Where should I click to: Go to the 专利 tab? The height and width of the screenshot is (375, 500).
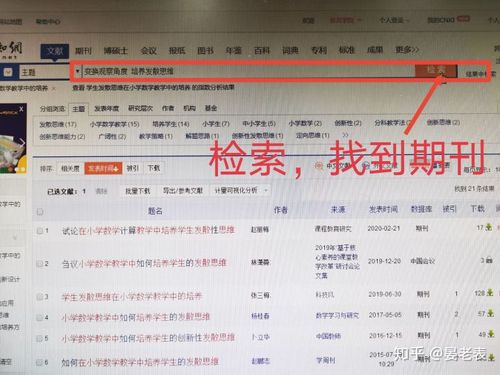pyautogui.click(x=318, y=50)
